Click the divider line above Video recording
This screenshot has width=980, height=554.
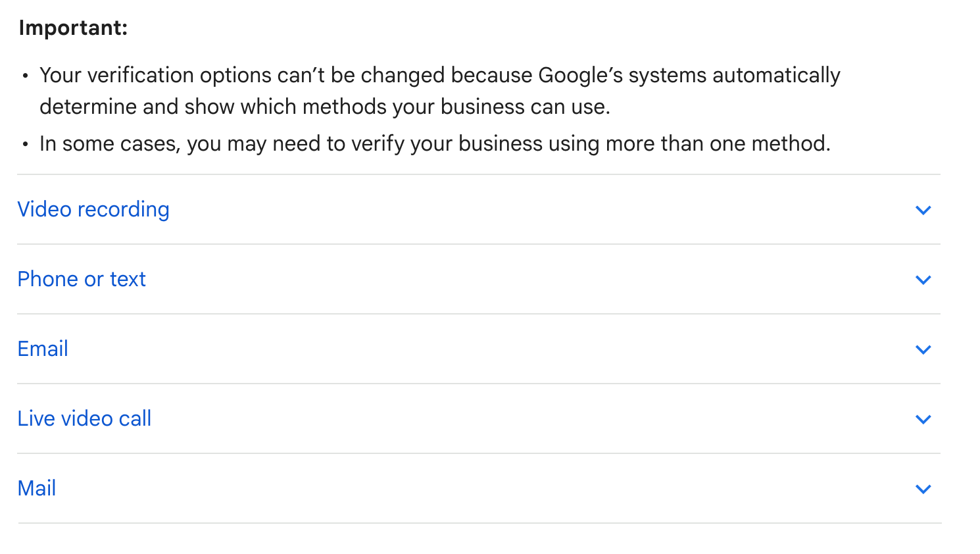pos(479,174)
